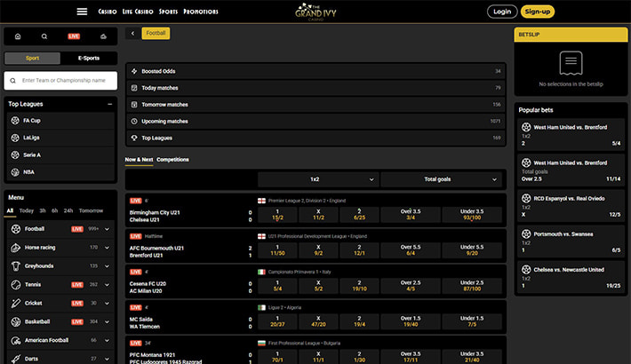Pick Over 3.5 at 3/4
The height and width of the screenshot is (364, 631).
click(411, 214)
